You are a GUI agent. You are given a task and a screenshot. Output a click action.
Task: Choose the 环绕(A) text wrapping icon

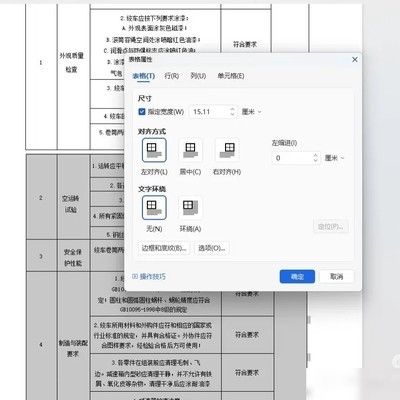click(x=190, y=207)
